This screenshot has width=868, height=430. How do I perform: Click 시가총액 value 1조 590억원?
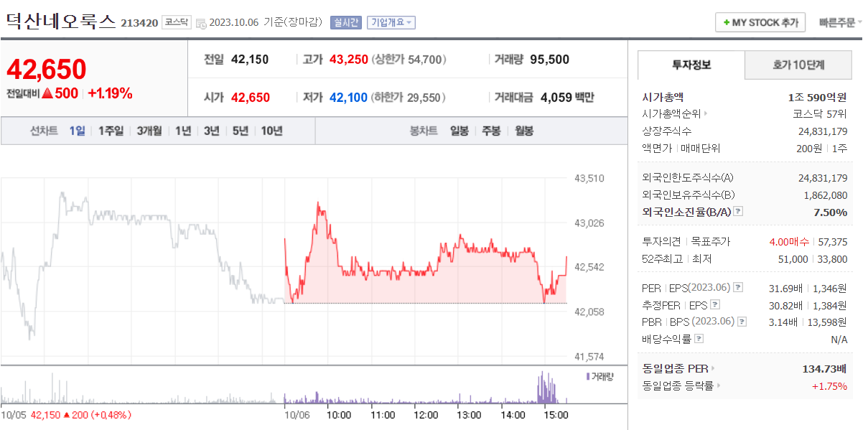point(817,97)
